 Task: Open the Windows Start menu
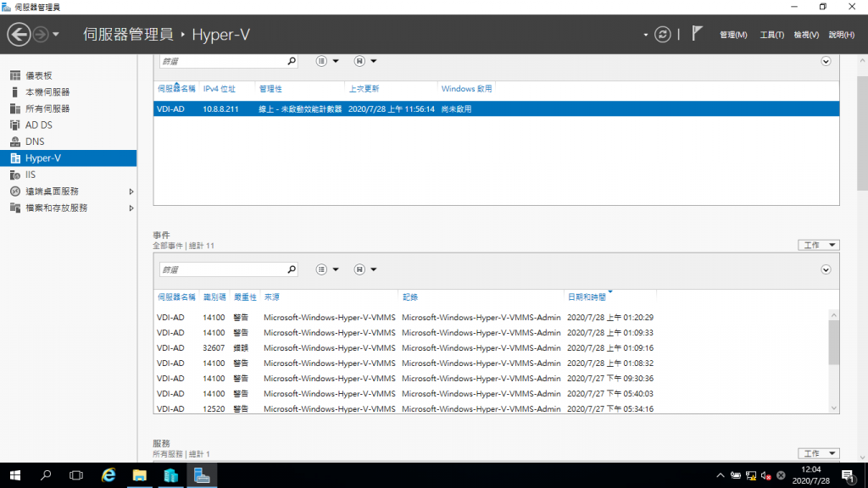click(x=15, y=475)
